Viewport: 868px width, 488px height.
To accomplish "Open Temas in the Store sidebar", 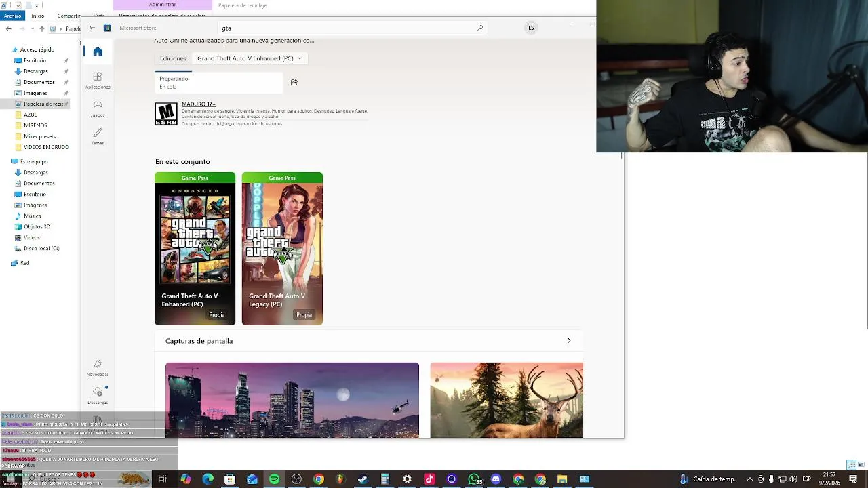I will pos(98,136).
